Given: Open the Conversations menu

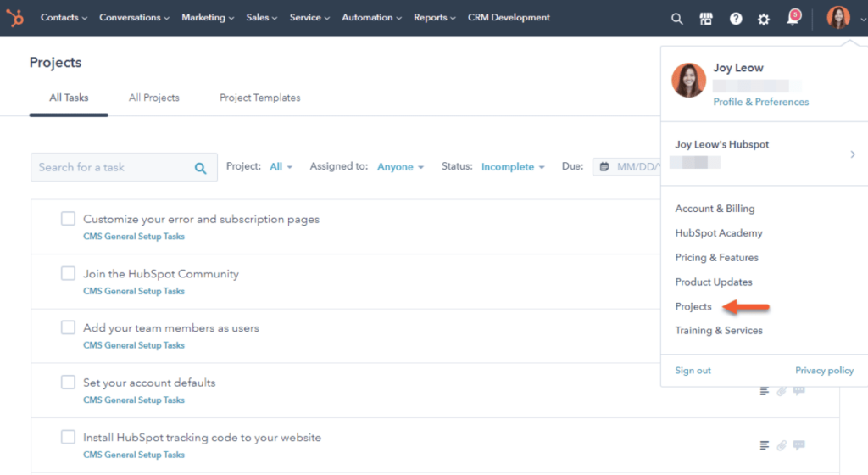Looking at the screenshot, I should 134,18.
